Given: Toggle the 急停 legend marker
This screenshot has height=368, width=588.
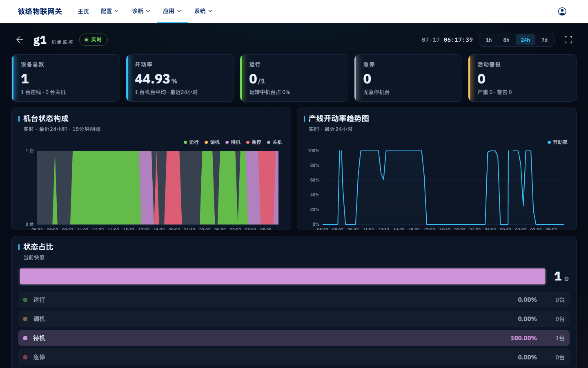Looking at the screenshot, I should 254,142.
